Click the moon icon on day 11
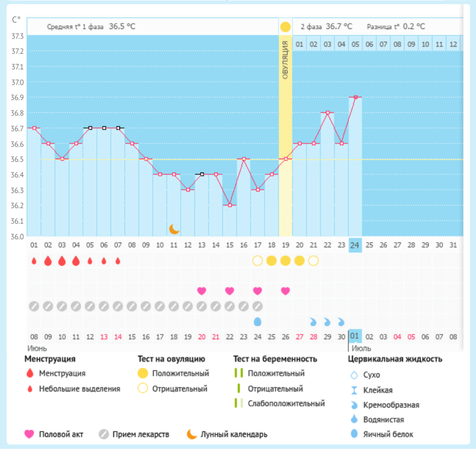The image size is (476, 450). (174, 229)
